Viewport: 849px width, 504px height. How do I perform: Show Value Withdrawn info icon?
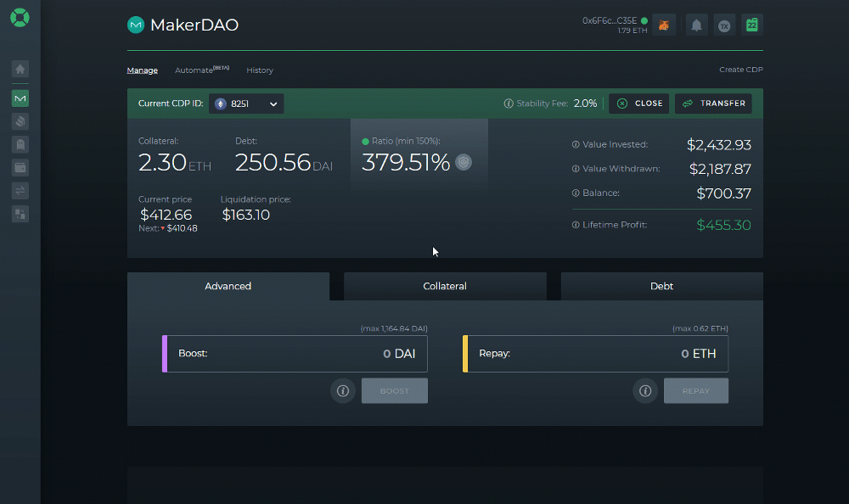pyautogui.click(x=576, y=169)
